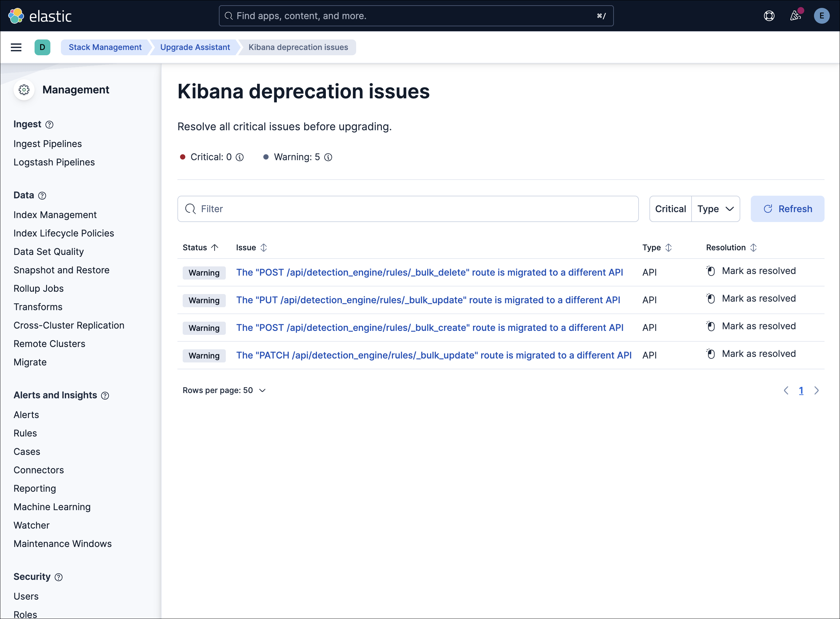Open Index Management in sidebar
Image resolution: width=840 pixels, height=619 pixels.
55,215
